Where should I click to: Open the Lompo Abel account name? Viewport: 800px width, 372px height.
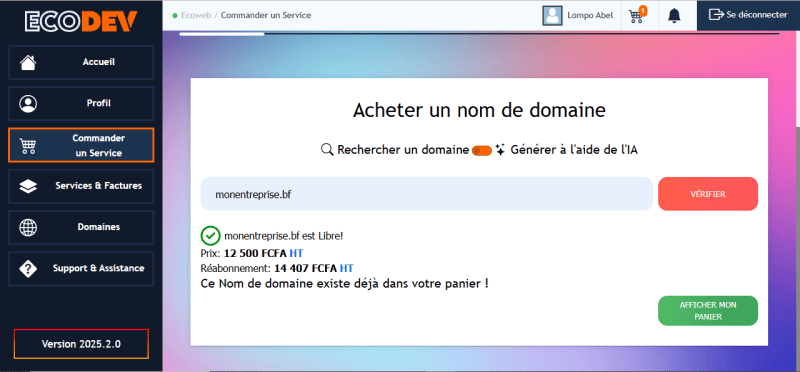pos(590,15)
